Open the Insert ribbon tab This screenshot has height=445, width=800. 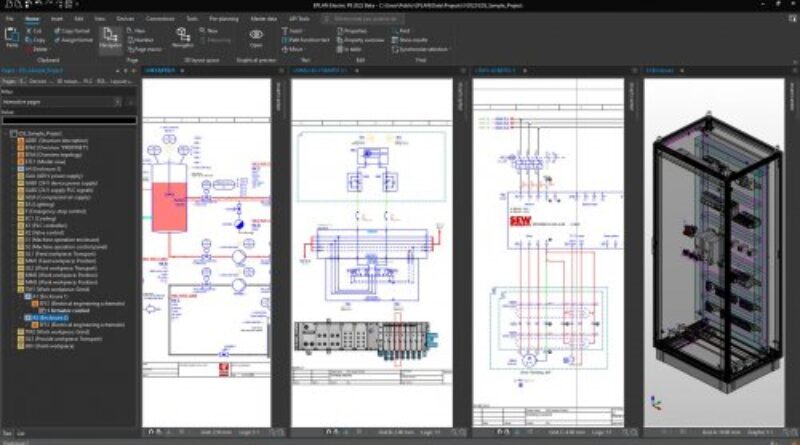[57, 18]
